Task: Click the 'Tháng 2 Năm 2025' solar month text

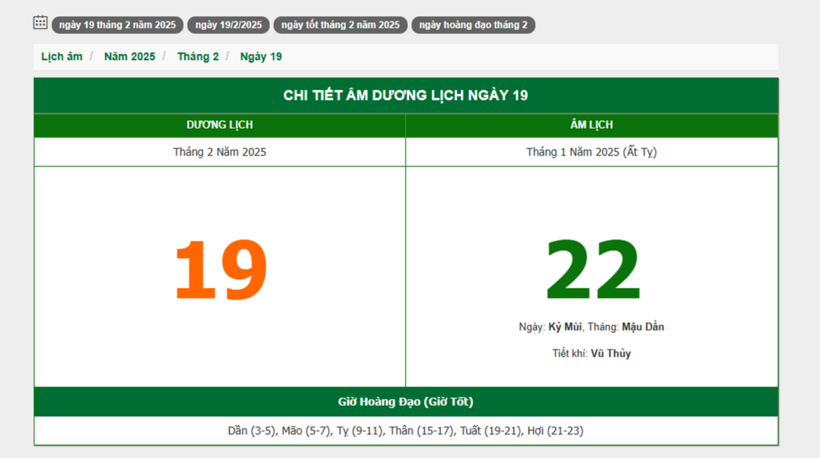Action: pyautogui.click(x=220, y=152)
